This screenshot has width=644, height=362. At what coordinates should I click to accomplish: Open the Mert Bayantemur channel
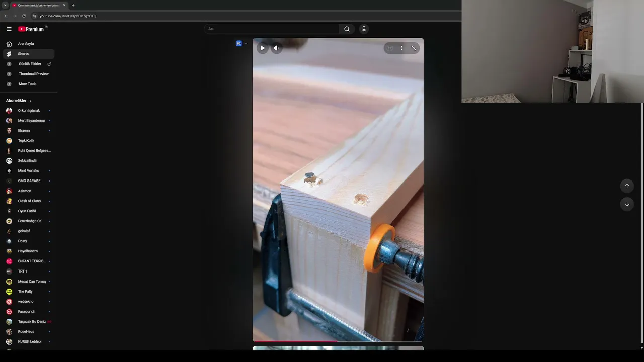29,121
